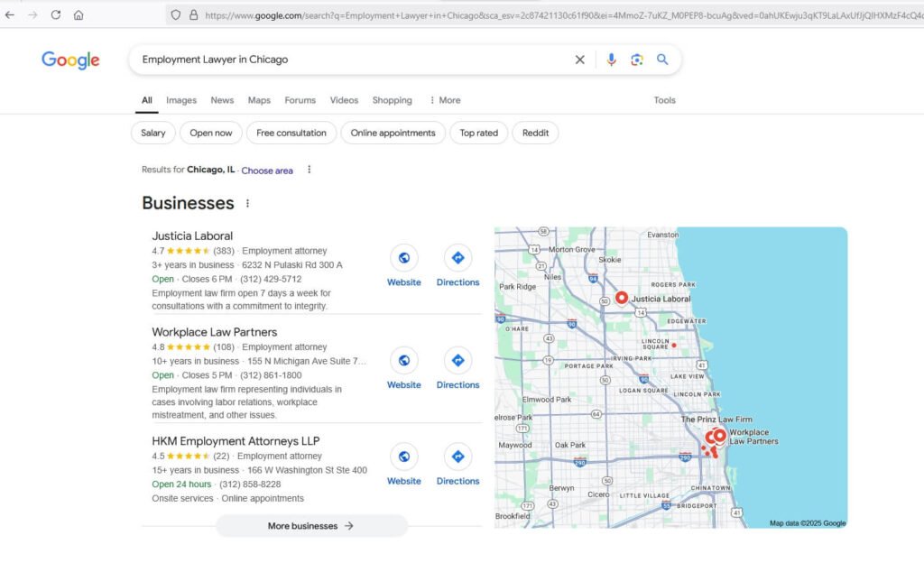The height and width of the screenshot is (563, 924).
Task: Click the More businesses button
Action: point(311,526)
